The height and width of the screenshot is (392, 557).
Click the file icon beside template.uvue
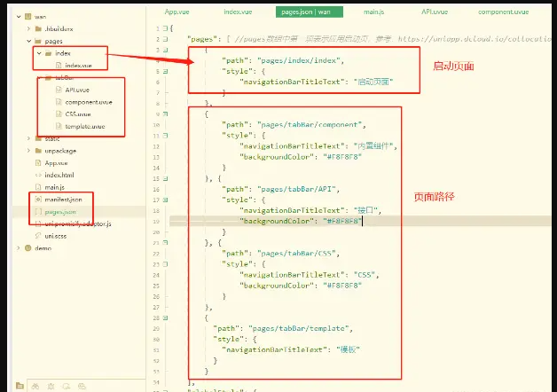(x=59, y=127)
